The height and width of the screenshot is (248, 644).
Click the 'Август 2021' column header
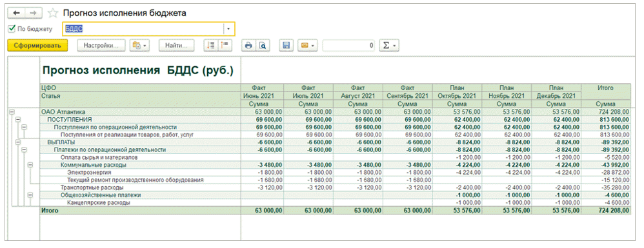(357, 97)
